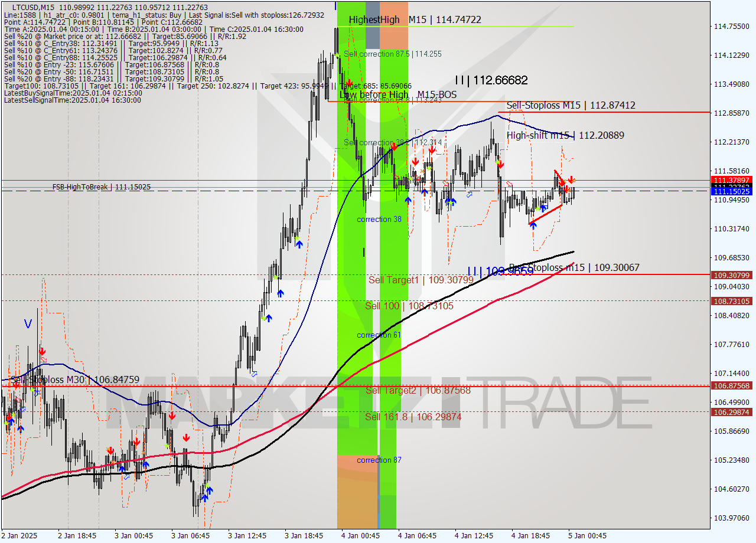Click the LatestBuySignalTime text line

73,93
